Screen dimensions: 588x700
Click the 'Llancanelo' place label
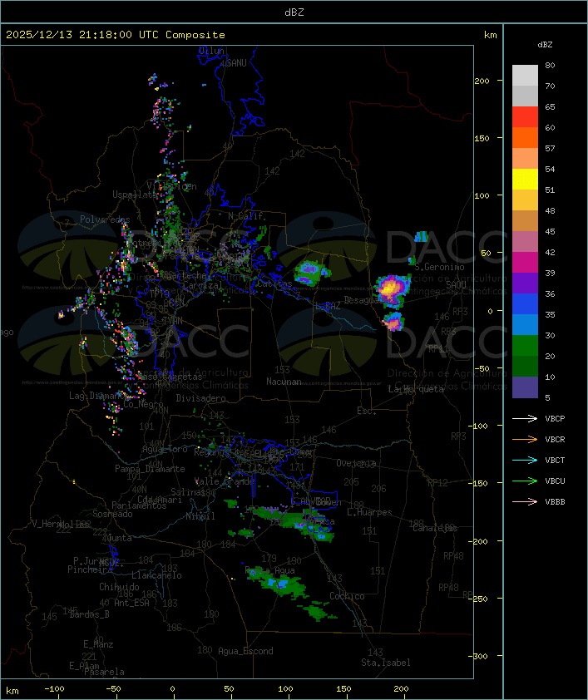pos(156,575)
